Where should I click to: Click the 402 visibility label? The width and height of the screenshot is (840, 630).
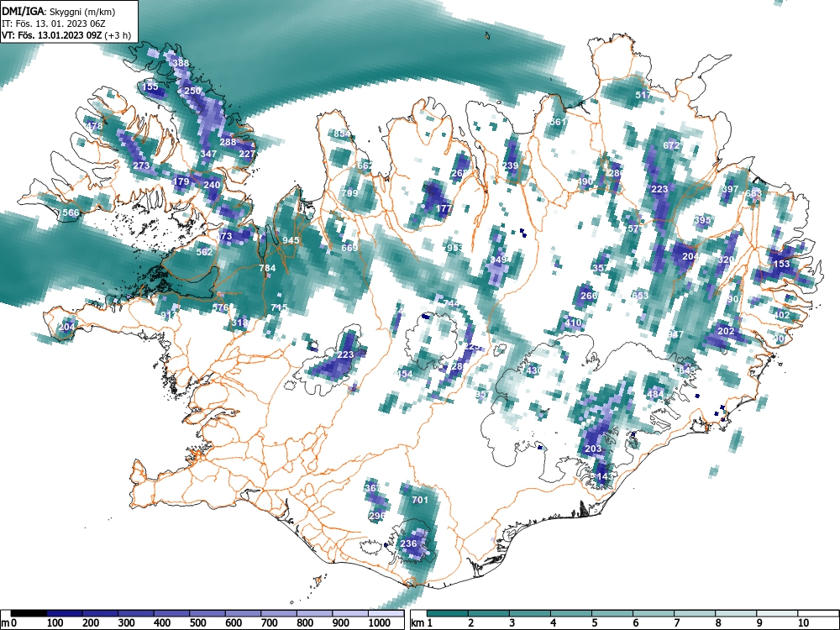coord(781,315)
